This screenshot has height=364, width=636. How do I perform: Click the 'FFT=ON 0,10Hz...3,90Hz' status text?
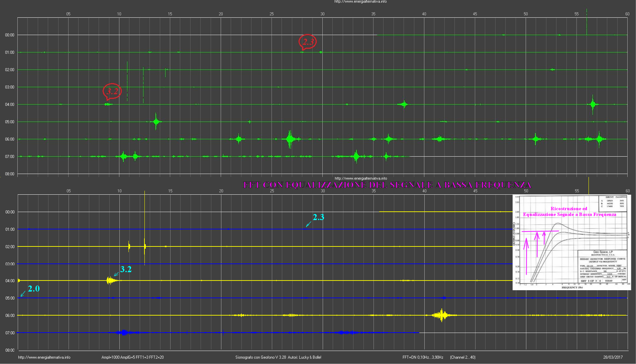pos(423,357)
